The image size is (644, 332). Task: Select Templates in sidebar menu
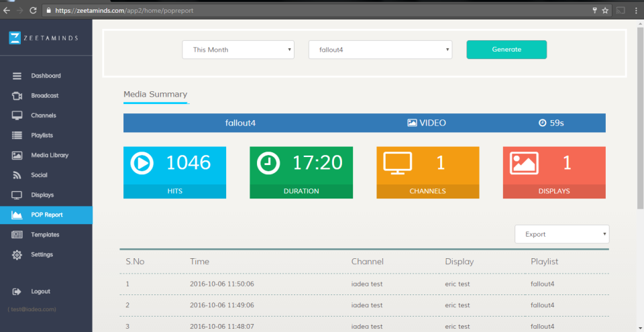coord(46,235)
